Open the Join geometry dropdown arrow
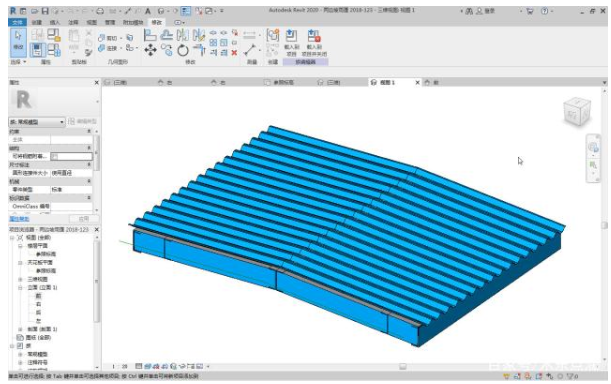Image resolution: width=611 pixels, height=384 pixels. tap(121, 48)
